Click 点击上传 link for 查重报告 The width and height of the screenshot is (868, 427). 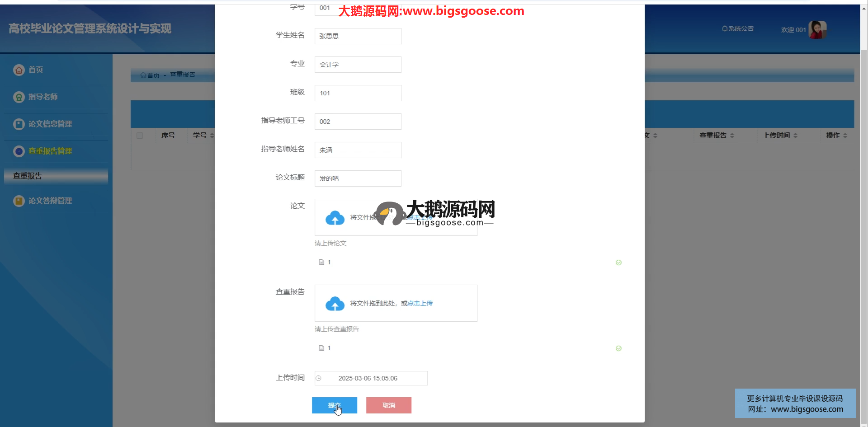point(420,303)
